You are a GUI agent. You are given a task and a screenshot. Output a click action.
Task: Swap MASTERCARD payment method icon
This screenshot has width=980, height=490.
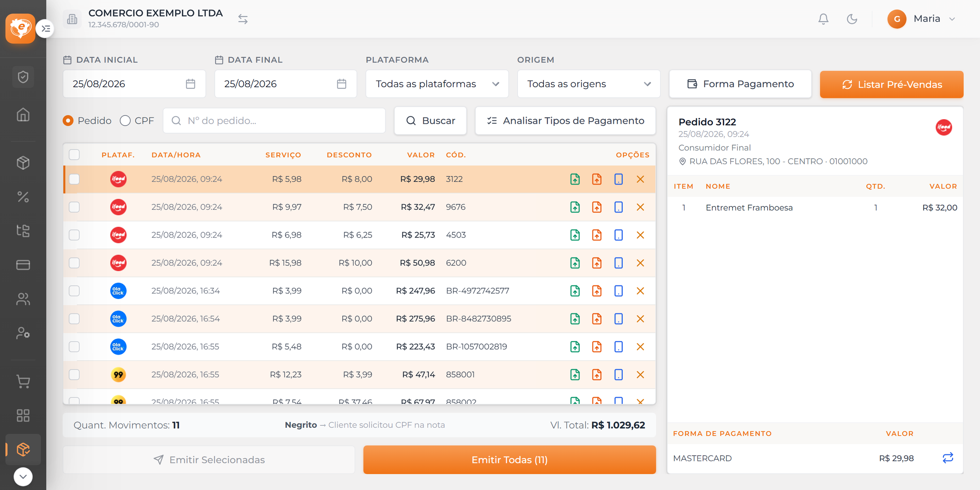tap(948, 458)
